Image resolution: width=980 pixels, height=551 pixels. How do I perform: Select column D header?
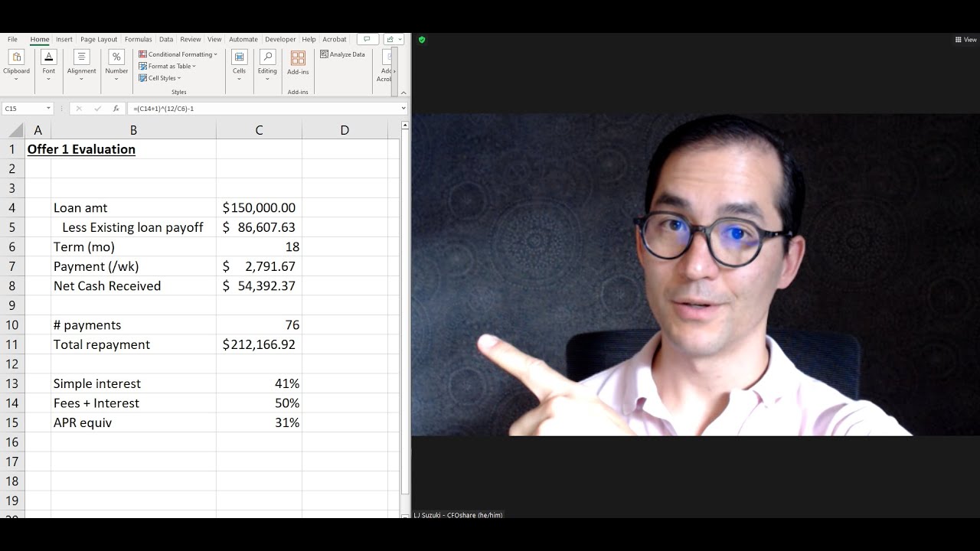(x=345, y=130)
